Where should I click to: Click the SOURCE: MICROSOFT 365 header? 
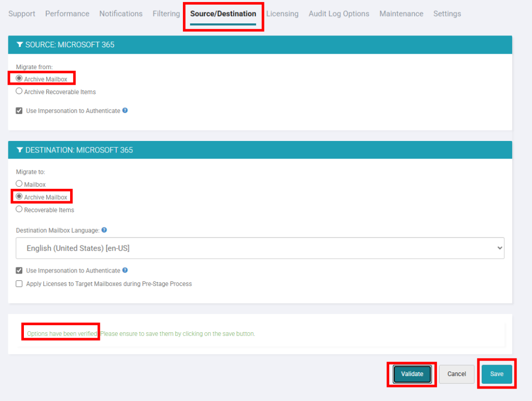tap(260, 45)
